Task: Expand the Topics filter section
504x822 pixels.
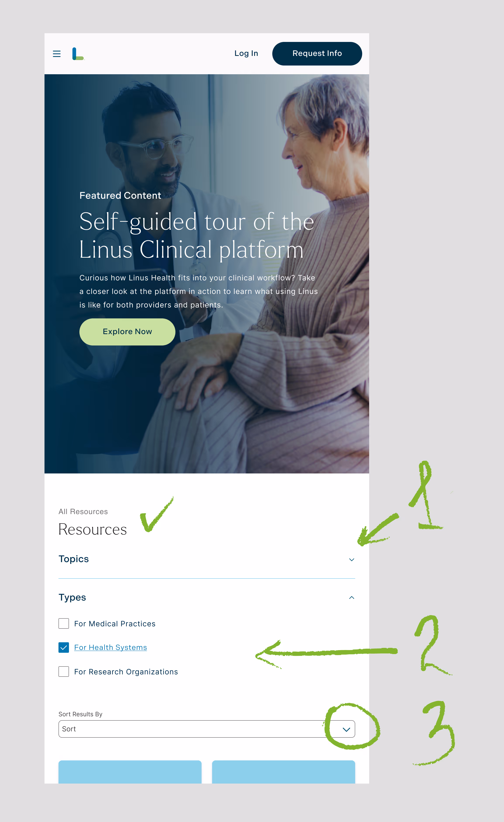Action: (207, 560)
